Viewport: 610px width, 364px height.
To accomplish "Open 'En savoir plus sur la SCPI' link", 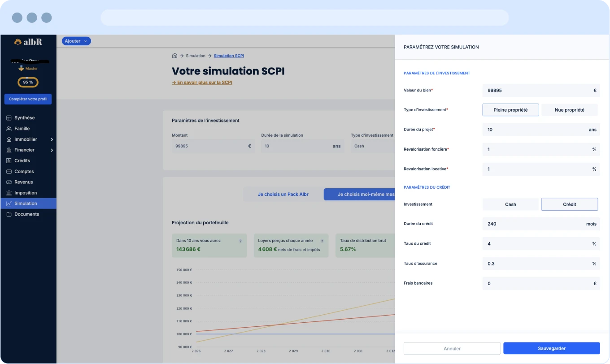I will tap(202, 82).
